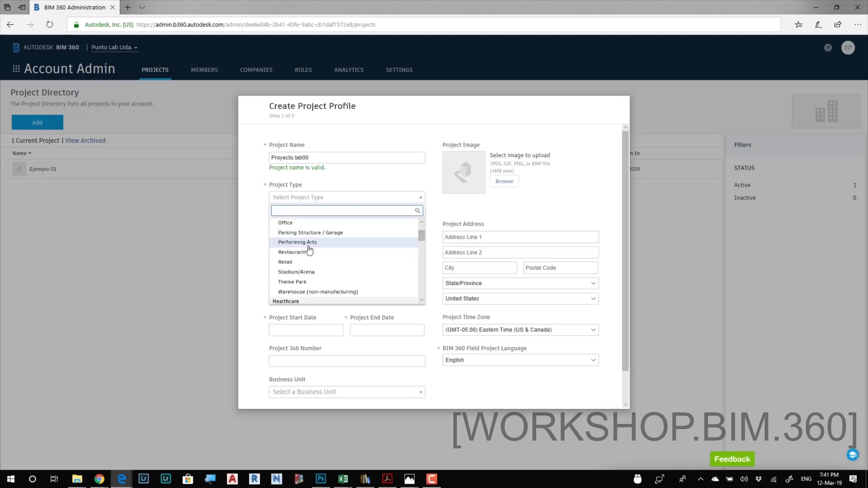Screen dimensions: 868x488
Task: Choose Stadium/Arena from the list
Action: click(296, 272)
